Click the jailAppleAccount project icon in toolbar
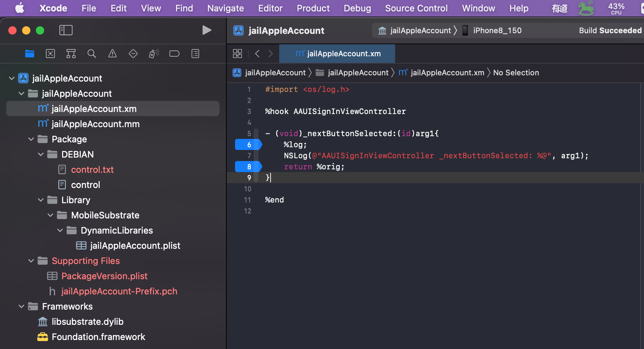 (238, 30)
